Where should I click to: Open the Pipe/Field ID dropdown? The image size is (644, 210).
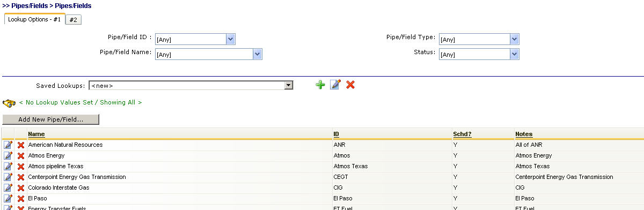pos(231,39)
